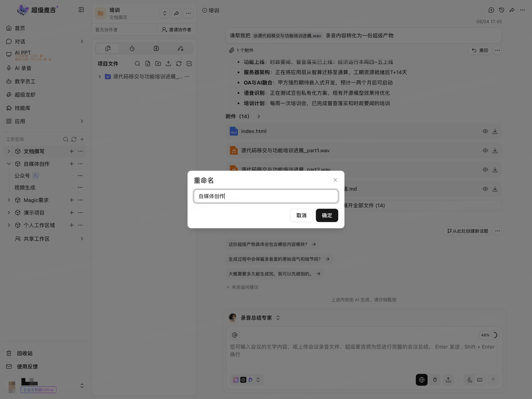
Task: Preview .md file eye icon
Action: (x=485, y=189)
